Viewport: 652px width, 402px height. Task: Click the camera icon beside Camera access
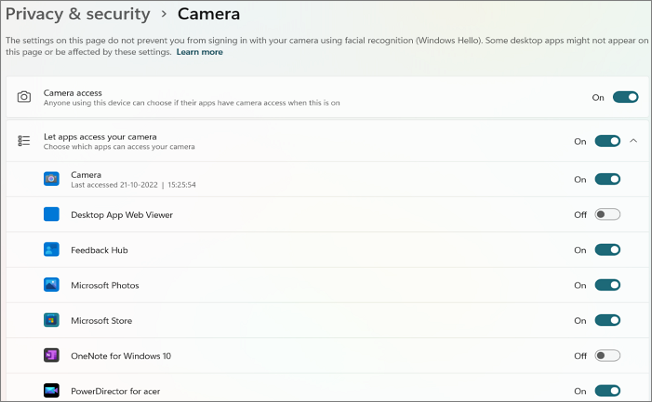coord(24,97)
